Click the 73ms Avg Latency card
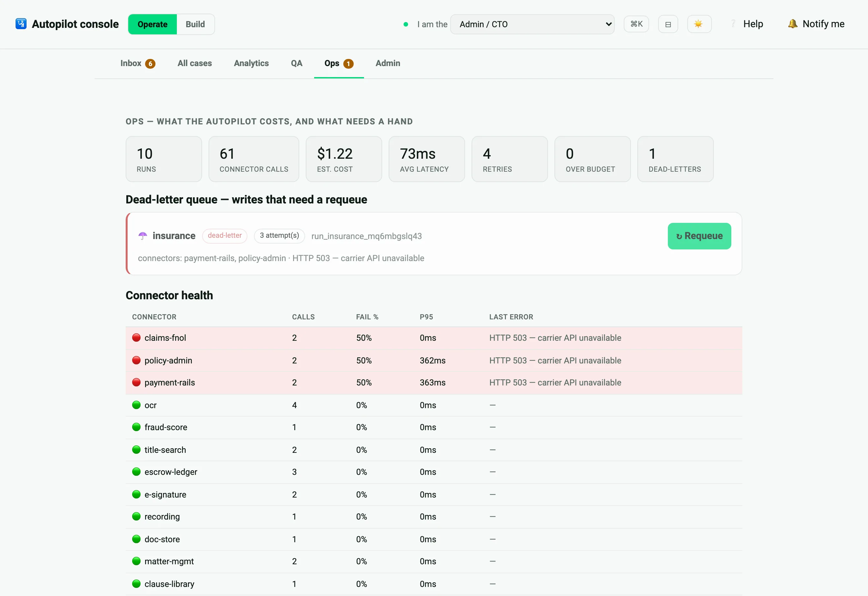This screenshot has width=868, height=596. (427, 159)
